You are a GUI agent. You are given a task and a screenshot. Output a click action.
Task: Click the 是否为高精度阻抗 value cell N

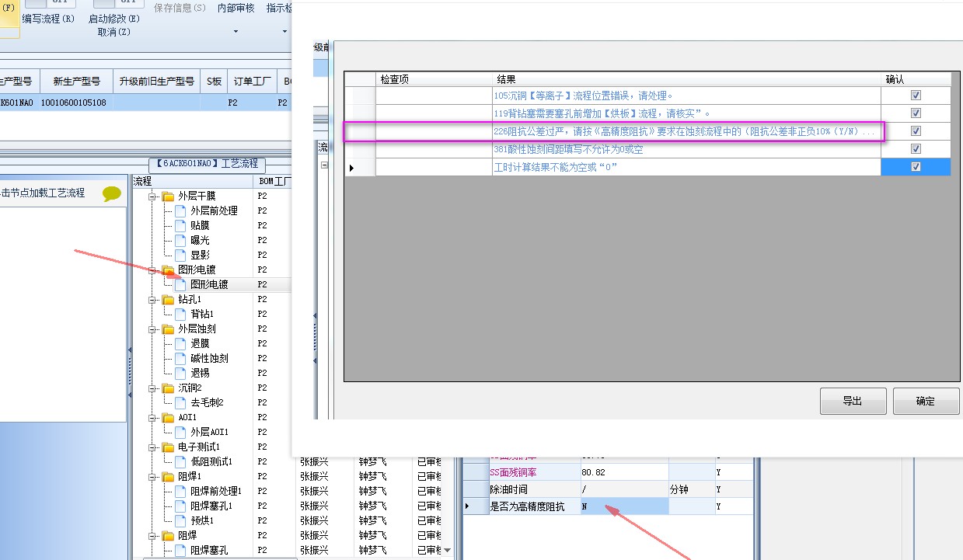[623, 506]
